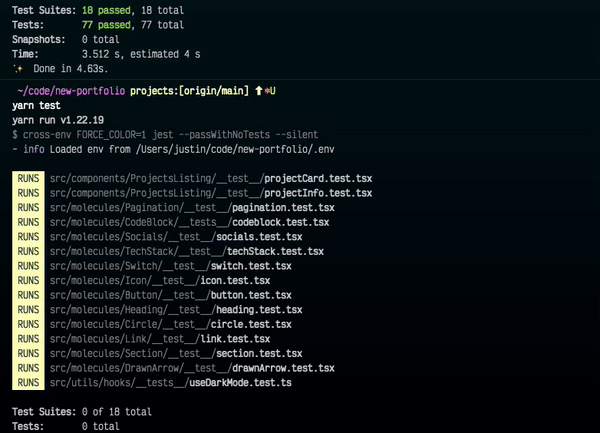Open the socials.test.tsx file path
The width and height of the screenshot is (600, 433).
[175, 237]
